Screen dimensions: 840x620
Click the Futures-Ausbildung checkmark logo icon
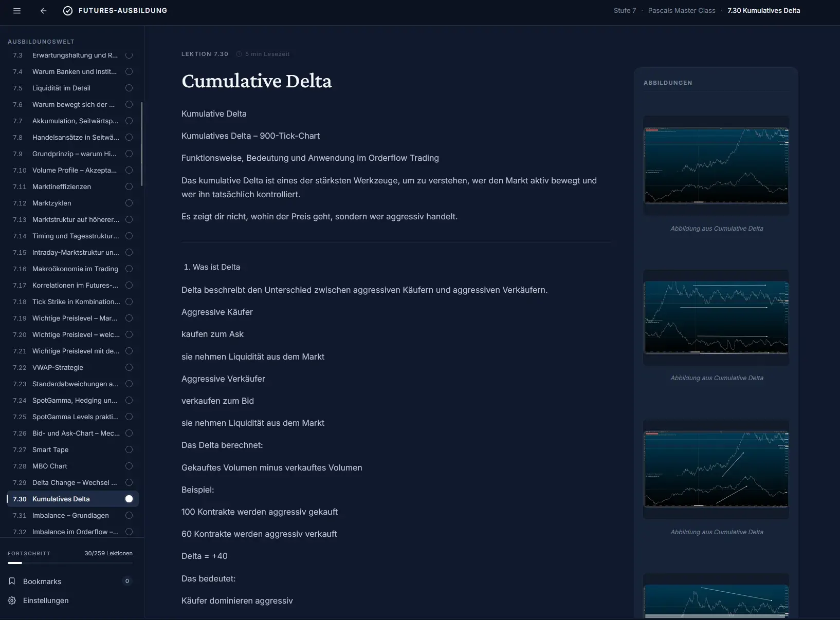(x=68, y=11)
